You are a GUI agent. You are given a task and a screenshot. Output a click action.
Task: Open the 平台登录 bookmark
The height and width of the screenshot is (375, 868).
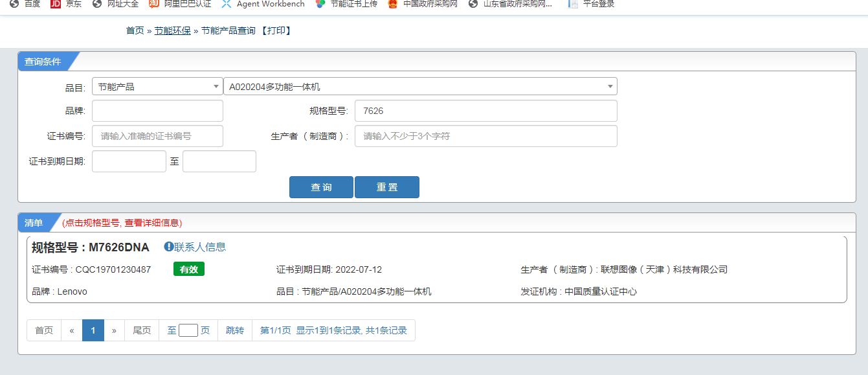click(591, 4)
